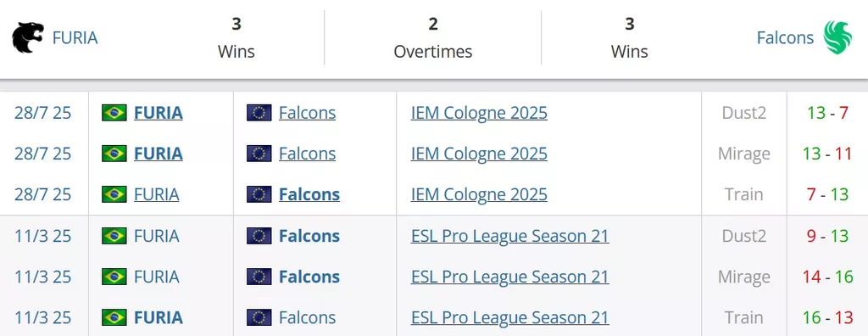Select bold FURIA in the Mirage 13-11 row

(159, 154)
